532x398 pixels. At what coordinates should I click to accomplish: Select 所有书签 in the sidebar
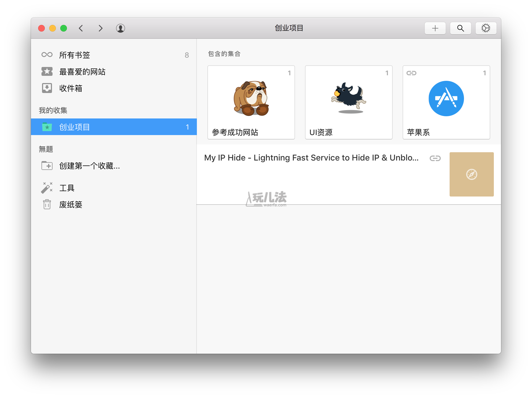114,55
